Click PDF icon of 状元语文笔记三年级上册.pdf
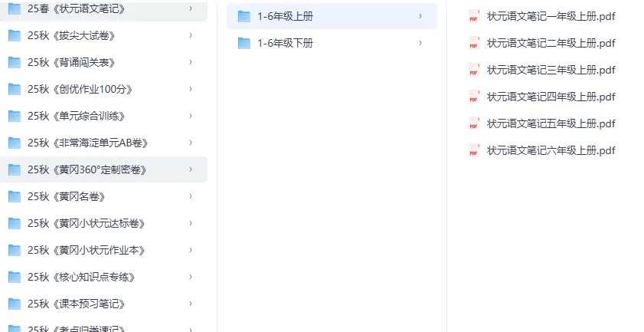Image resolution: width=644 pixels, height=332 pixels. 474,70
